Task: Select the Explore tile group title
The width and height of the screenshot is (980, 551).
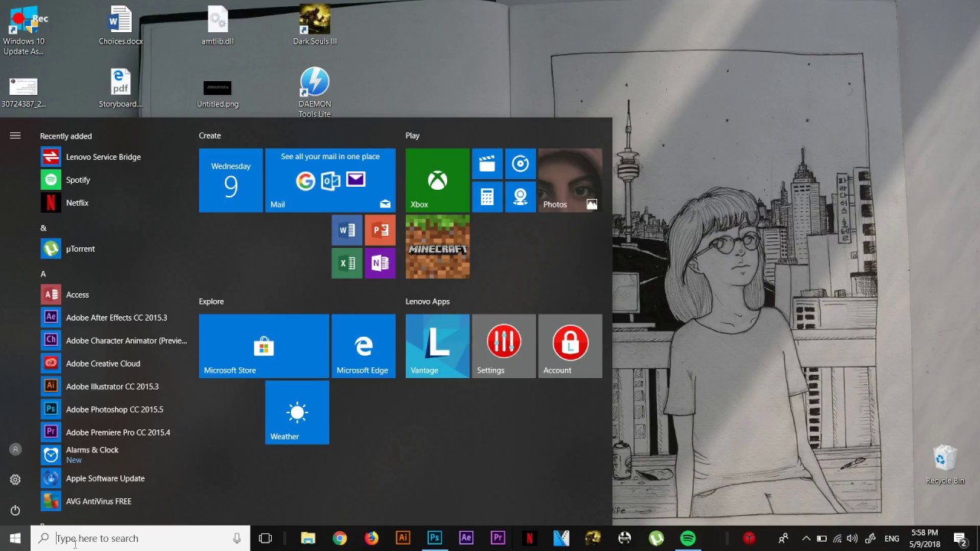Action: (211, 302)
